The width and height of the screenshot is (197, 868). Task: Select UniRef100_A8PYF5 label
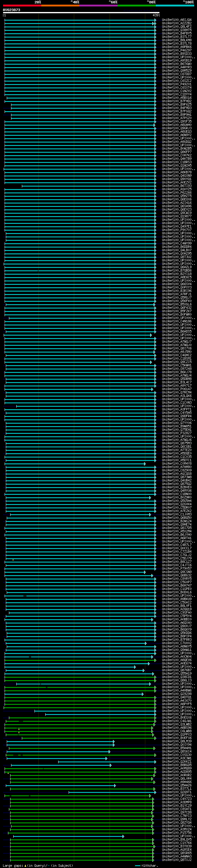tap(176, 704)
